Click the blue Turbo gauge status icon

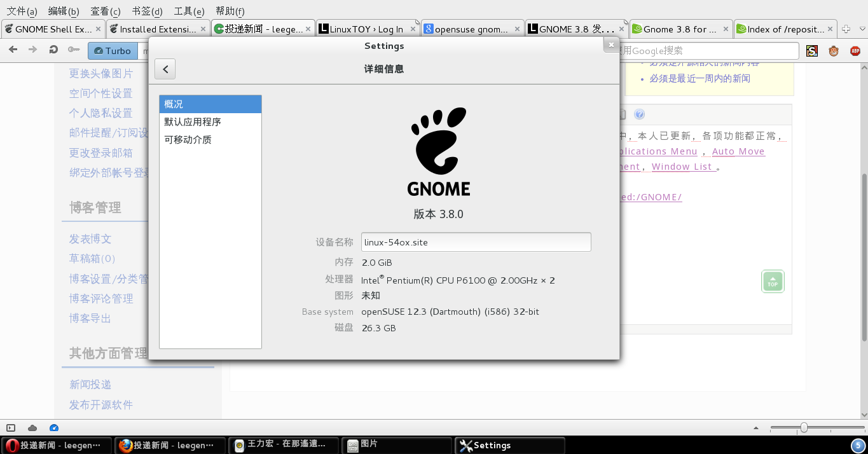point(54,428)
